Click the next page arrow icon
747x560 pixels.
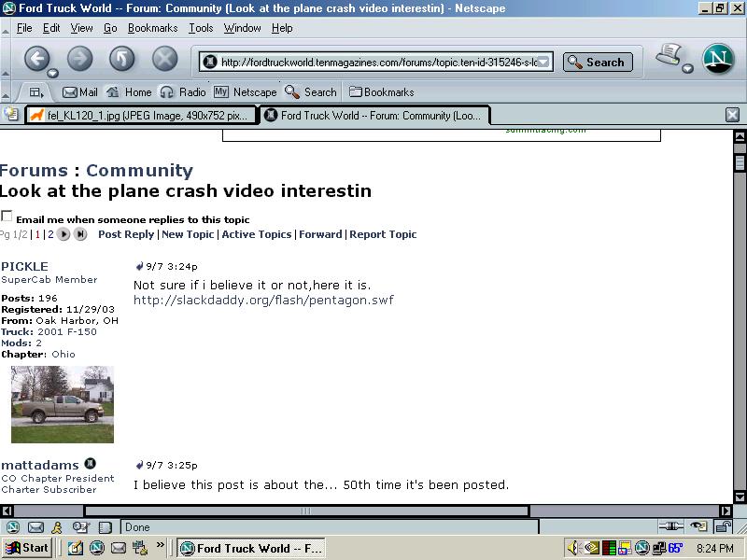coord(63,234)
